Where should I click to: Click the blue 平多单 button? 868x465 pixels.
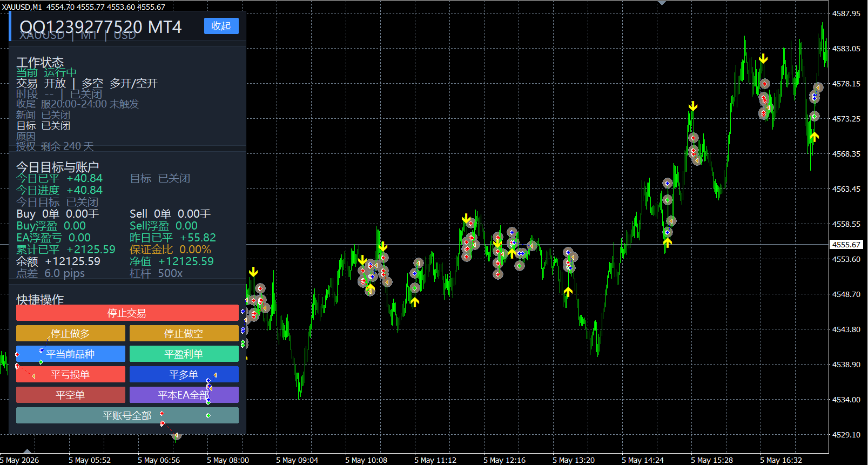184,374
